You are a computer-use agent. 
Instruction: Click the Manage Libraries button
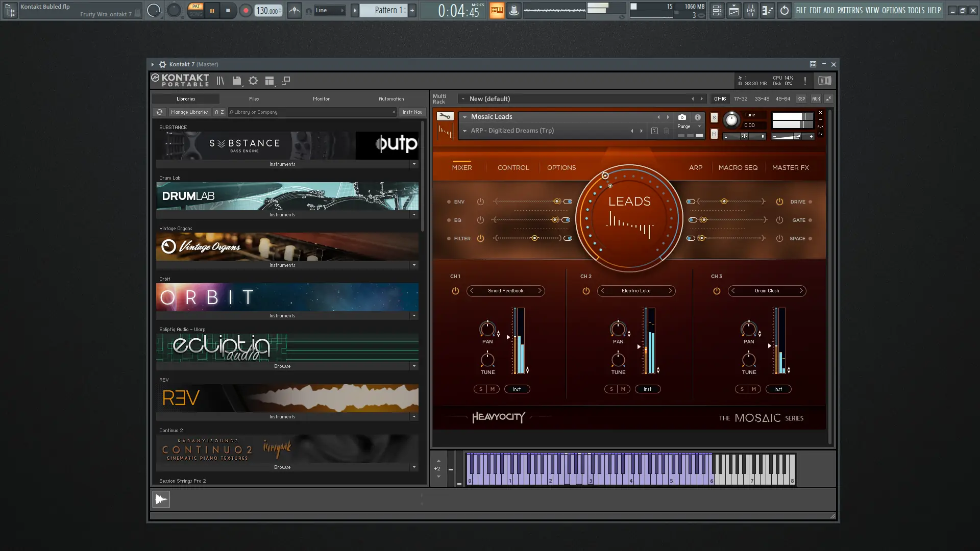point(189,112)
